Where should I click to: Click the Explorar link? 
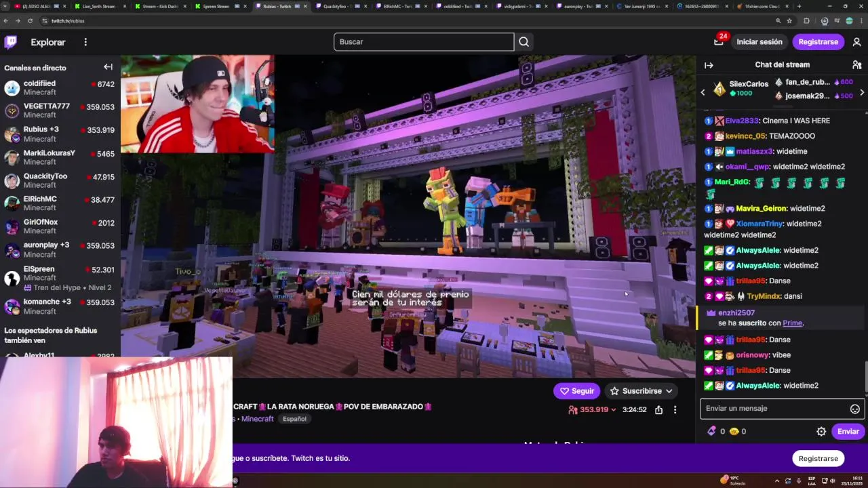coord(48,42)
